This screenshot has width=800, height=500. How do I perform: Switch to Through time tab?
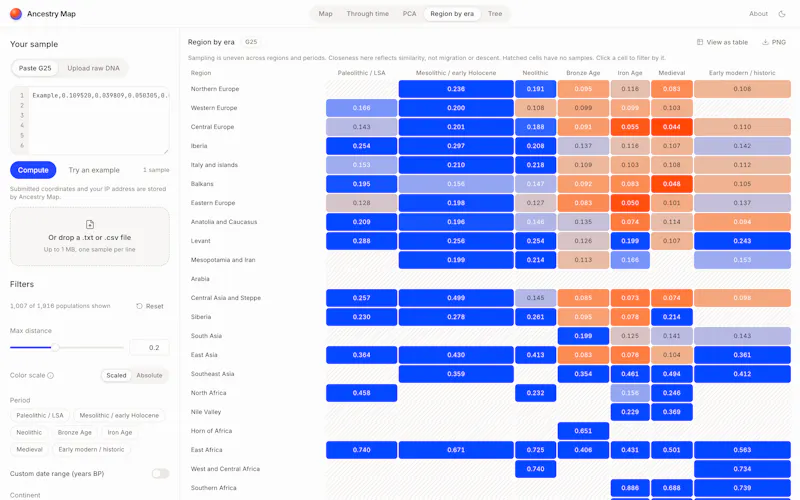pyautogui.click(x=367, y=14)
